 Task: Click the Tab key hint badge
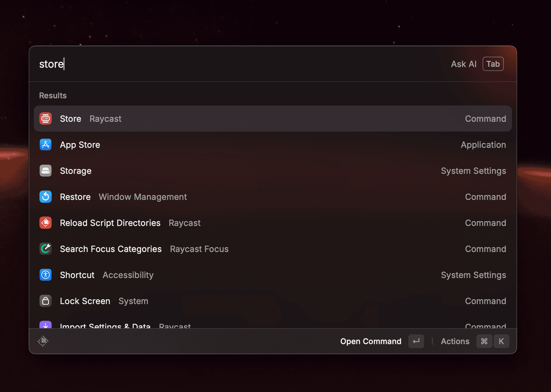click(x=493, y=64)
